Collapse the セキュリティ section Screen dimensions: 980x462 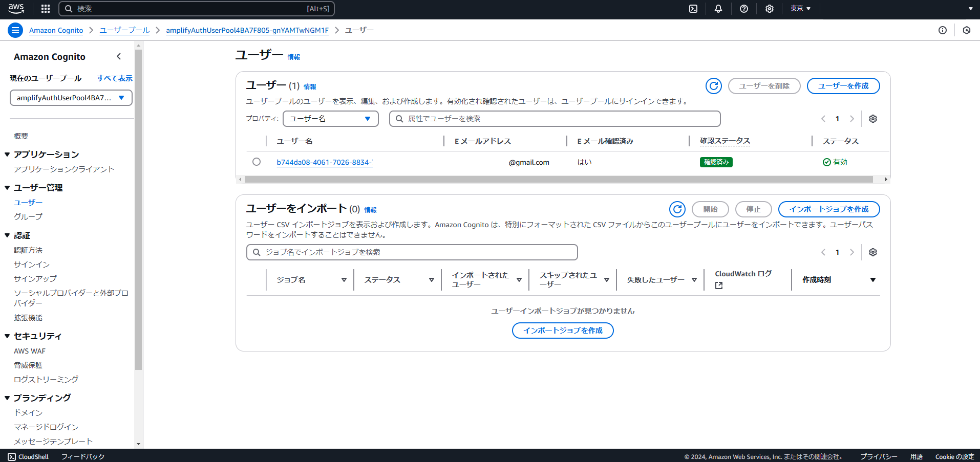(7, 336)
